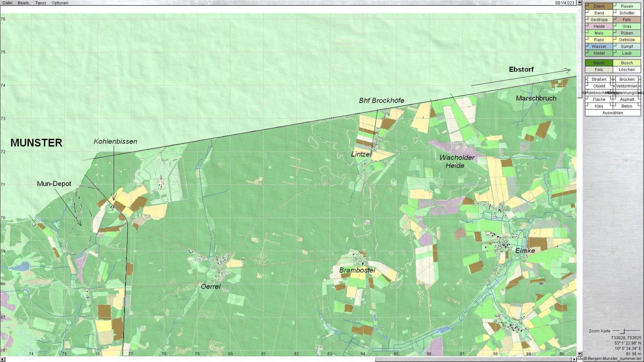Click the vertical scrollbar down arrow
This screenshot has width=644, height=362.
[580, 354]
